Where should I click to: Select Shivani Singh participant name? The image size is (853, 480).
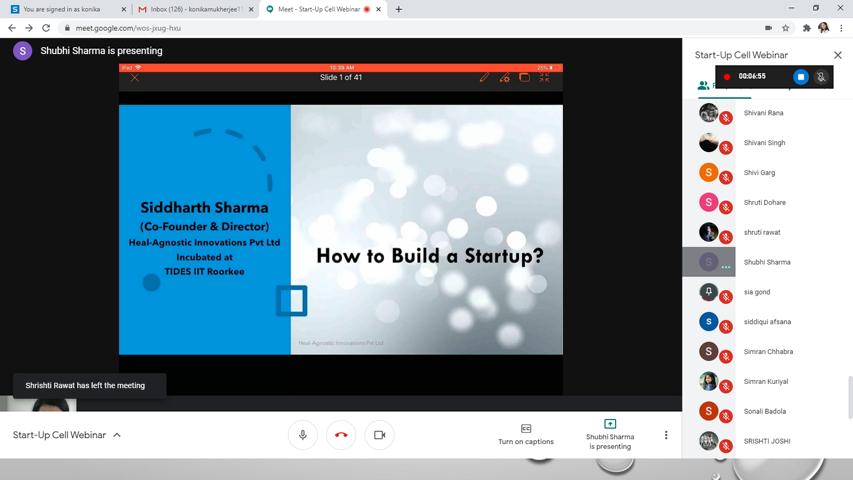click(764, 143)
